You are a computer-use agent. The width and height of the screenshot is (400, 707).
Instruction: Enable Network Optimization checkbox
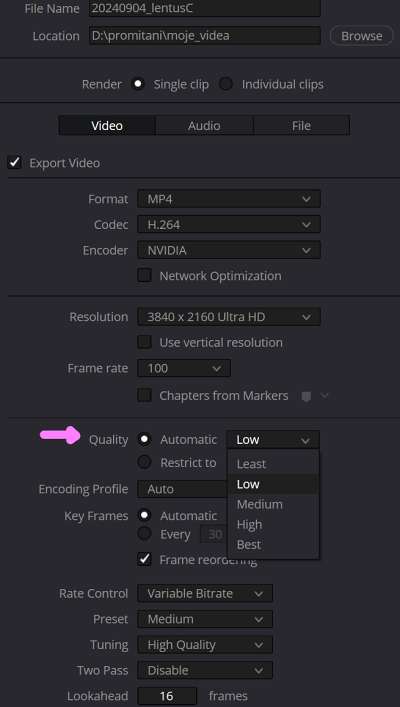pos(144,275)
